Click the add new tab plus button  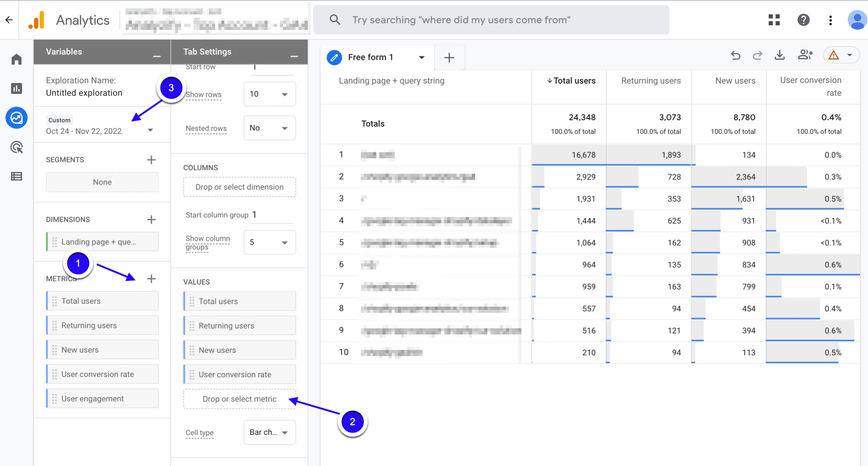449,57
